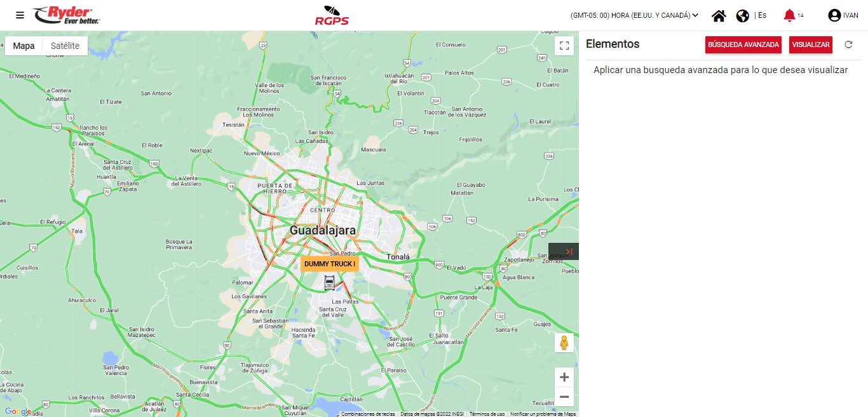Open the hamburger navigation menu

pyautogui.click(x=20, y=15)
